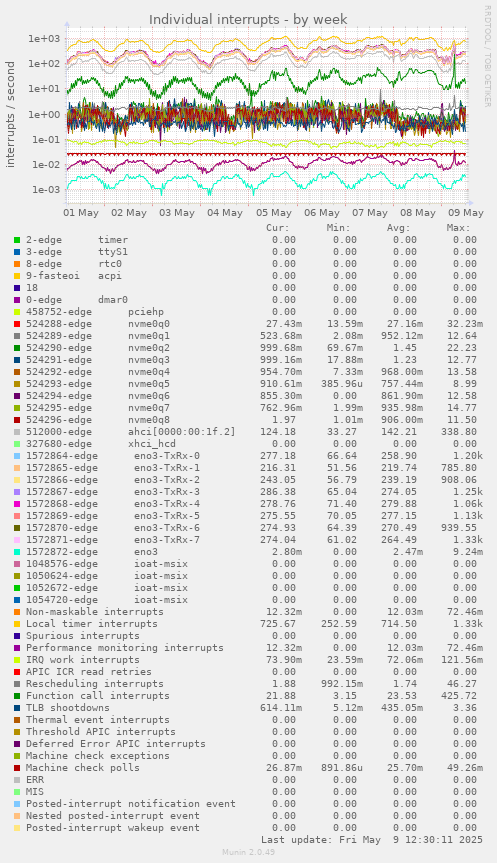Click the yellow Local timer interrupts swatch
The height and width of the screenshot is (863, 497).
[17, 624]
